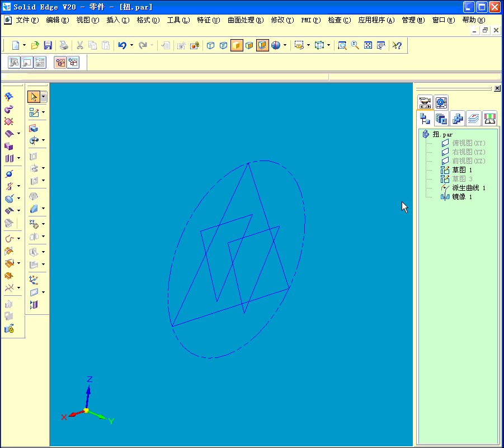The image size is (504, 448).
Task: Toggle Shaded with visible edges mode
Action: (x=249, y=45)
